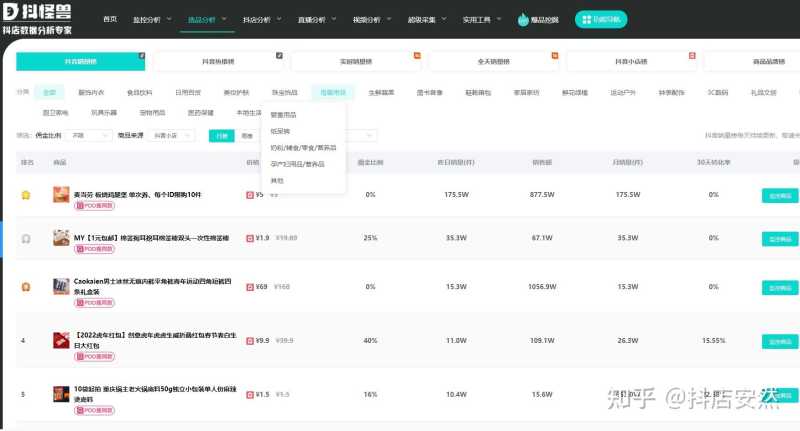Screen dimensions: 800x431
Task: Expand the 直播分析 nav menu
Action: (x=317, y=20)
